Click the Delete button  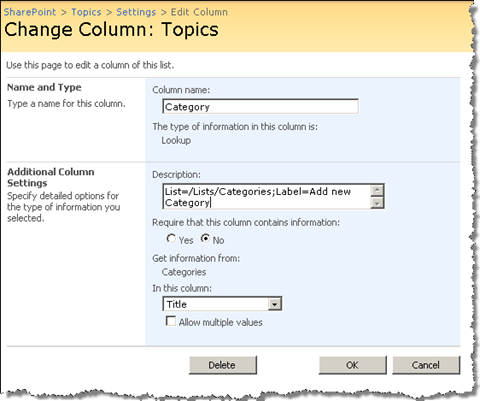click(223, 365)
